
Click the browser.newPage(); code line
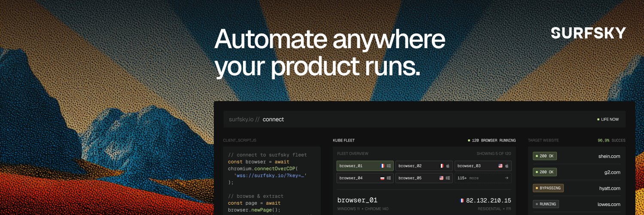[254, 210]
